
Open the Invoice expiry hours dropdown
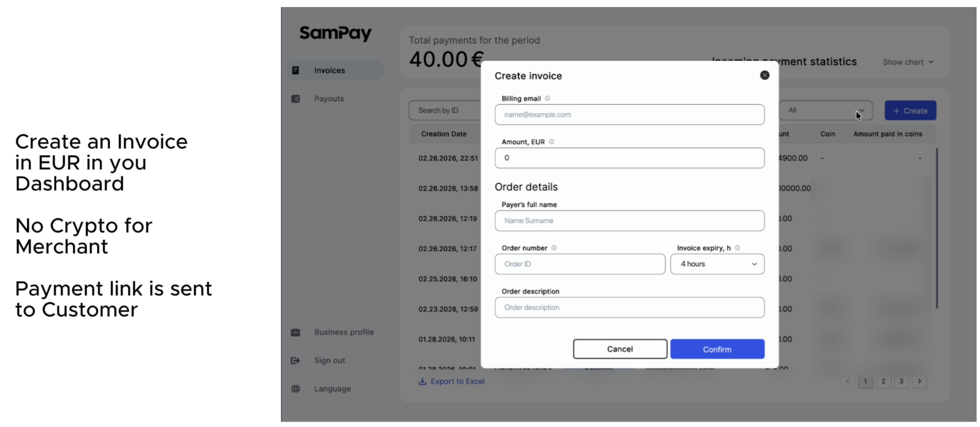717,264
